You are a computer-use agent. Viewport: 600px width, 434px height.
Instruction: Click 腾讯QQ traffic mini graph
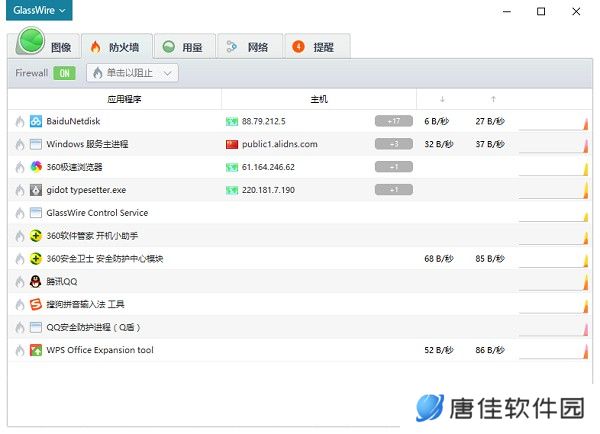tap(553, 284)
